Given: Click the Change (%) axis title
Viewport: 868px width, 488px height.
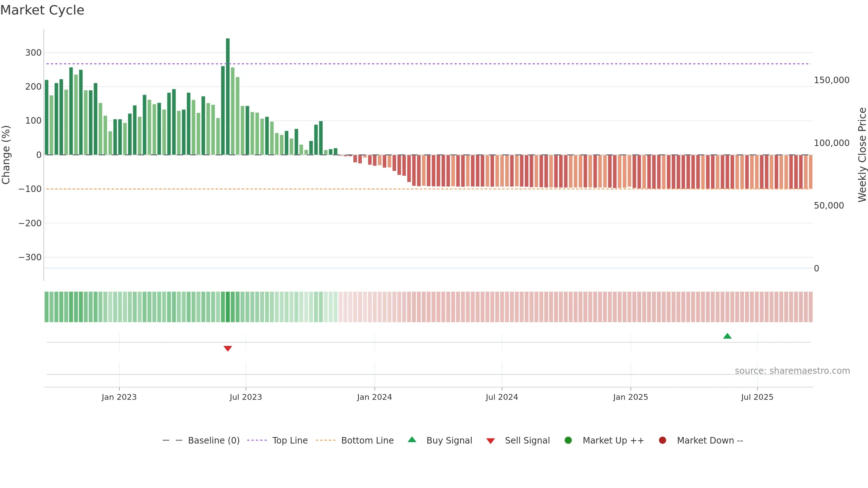Looking at the screenshot, I should coord(6,155).
